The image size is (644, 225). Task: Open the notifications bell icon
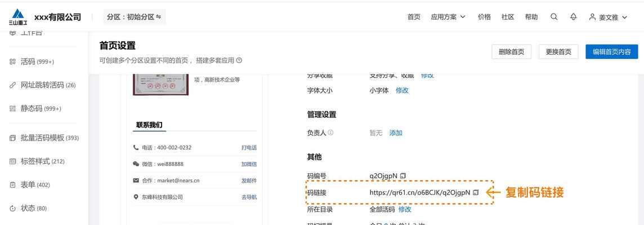(x=574, y=17)
